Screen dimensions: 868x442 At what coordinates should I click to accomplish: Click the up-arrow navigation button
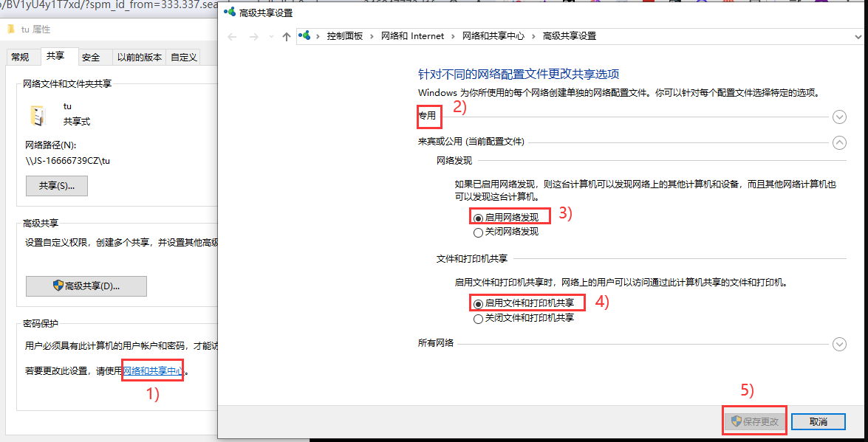[287, 36]
